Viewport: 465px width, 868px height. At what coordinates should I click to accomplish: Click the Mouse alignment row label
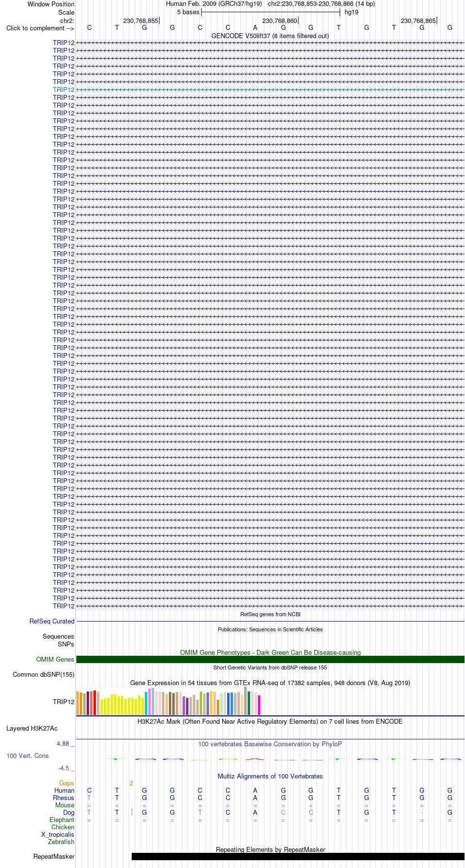[65, 805]
